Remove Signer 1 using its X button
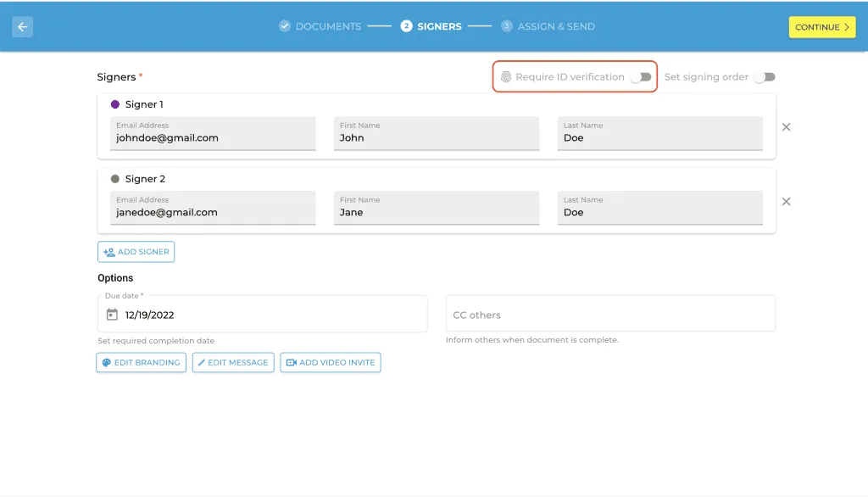This screenshot has width=868, height=497. click(786, 127)
